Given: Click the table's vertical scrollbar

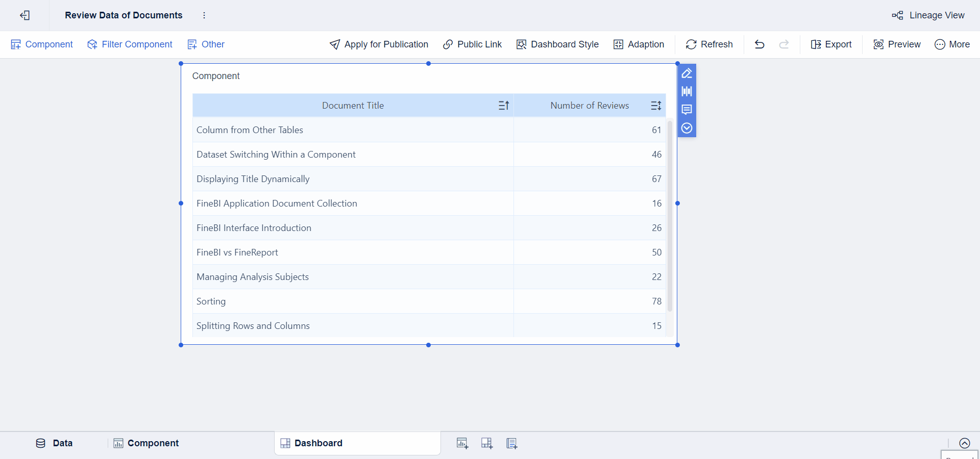Looking at the screenshot, I should [x=670, y=214].
